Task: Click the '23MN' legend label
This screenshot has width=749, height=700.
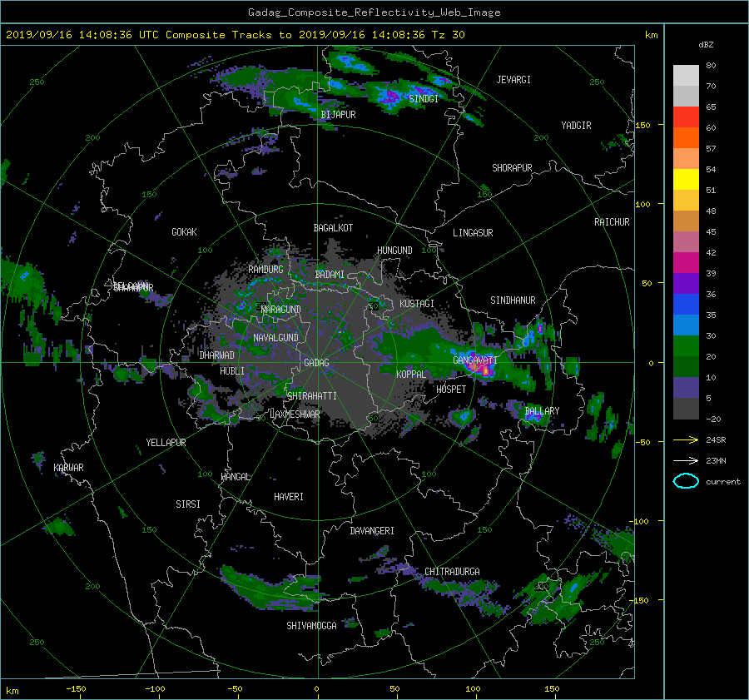Action: 716,461
